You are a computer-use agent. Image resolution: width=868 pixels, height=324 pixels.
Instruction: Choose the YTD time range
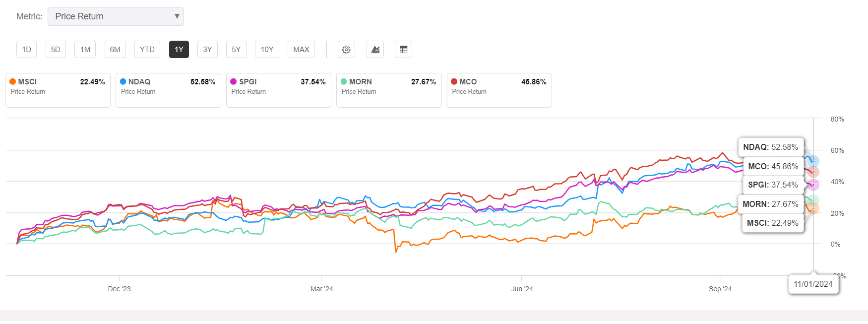coord(147,50)
